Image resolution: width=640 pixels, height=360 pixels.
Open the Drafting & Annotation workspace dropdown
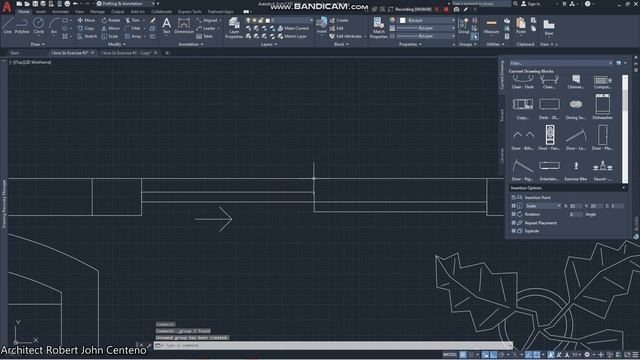(x=127, y=4)
